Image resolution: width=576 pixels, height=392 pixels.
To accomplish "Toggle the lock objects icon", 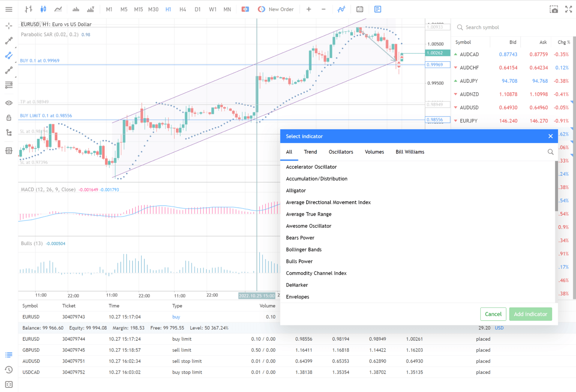I will [x=9, y=118].
